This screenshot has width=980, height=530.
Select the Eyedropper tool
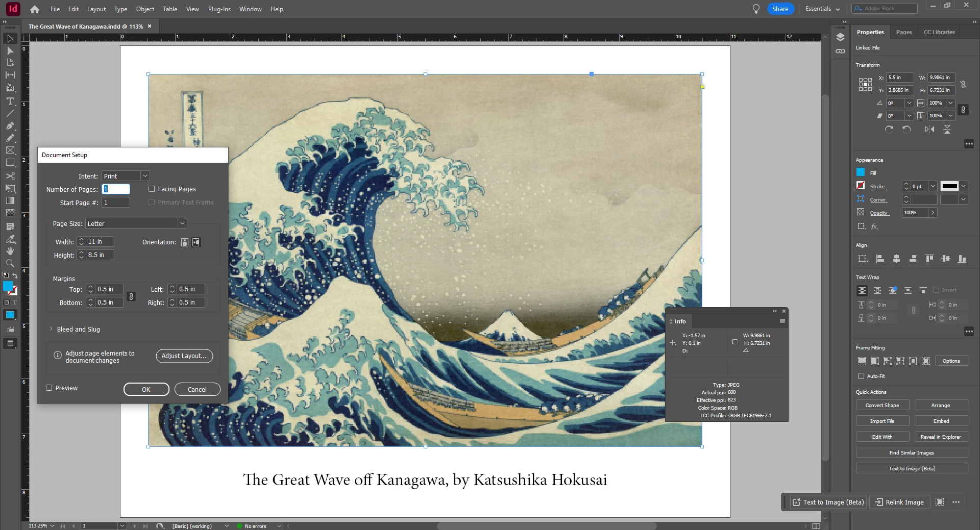(x=10, y=239)
